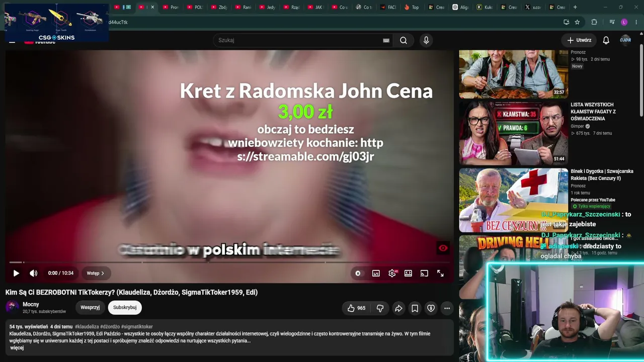Mute the video using the speaker icon
Image resolution: width=644 pixels, height=362 pixels.
[34, 274]
